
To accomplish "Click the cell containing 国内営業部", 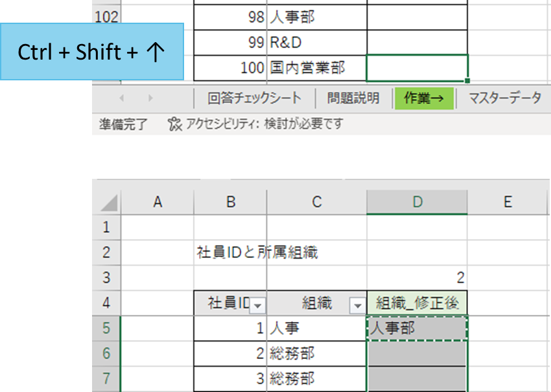I will coord(316,68).
